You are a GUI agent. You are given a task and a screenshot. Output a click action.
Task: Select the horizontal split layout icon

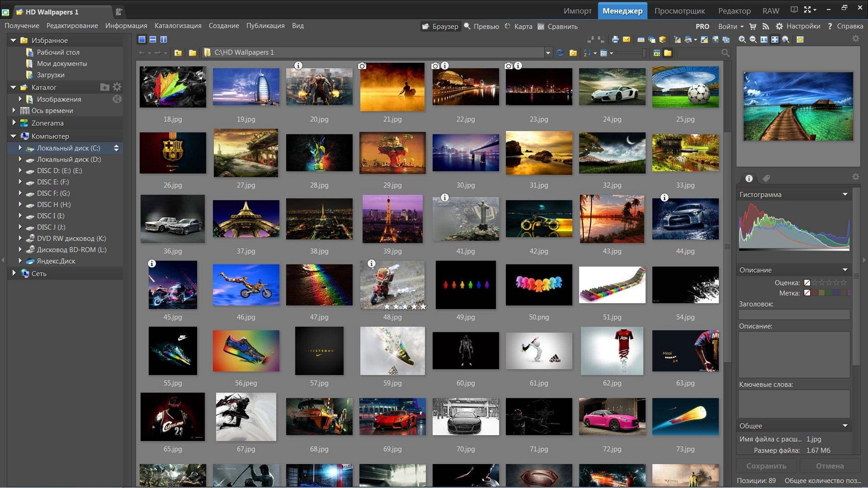153,40
